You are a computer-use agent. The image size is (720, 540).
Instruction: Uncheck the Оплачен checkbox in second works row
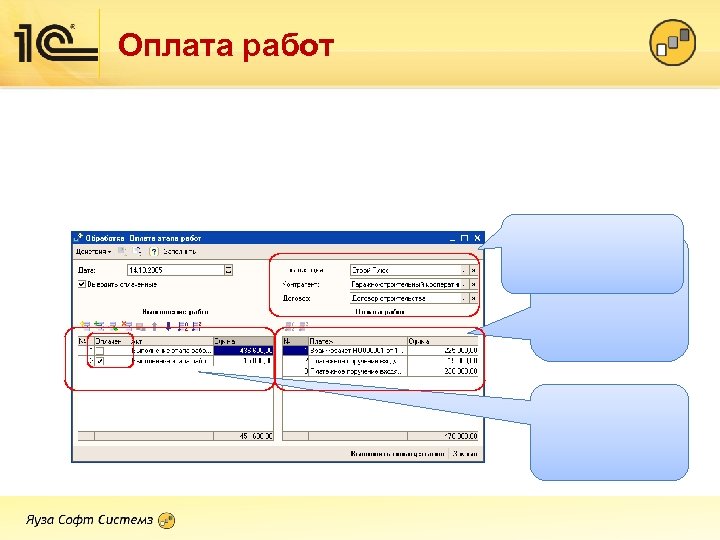pos(100,361)
